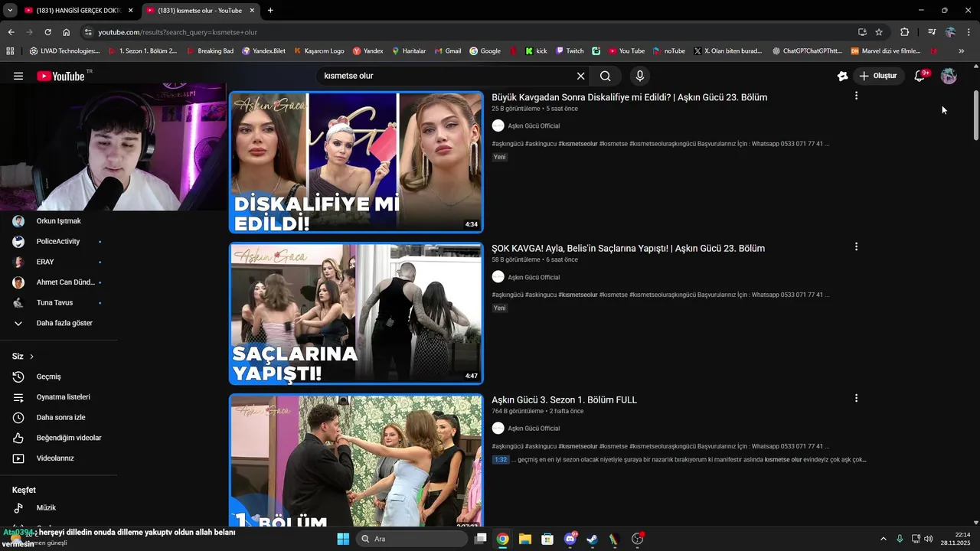Open Büyük Kavgadan Sonra Diskalifiye video title

pos(629,97)
